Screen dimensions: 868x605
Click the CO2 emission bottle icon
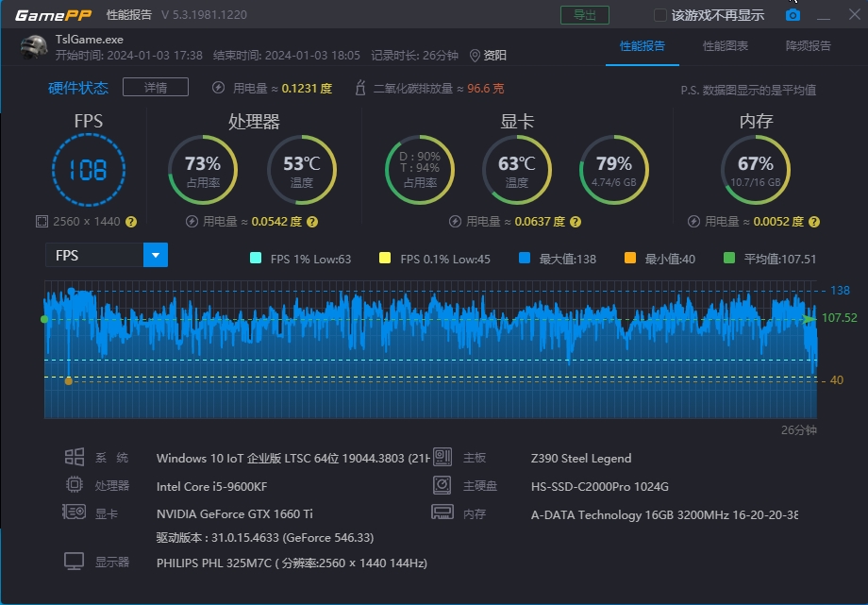tap(360, 88)
